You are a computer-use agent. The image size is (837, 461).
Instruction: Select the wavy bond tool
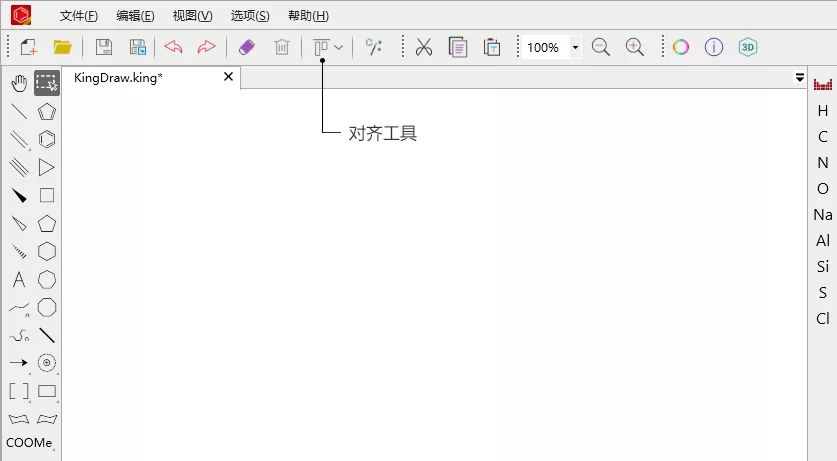[19, 336]
